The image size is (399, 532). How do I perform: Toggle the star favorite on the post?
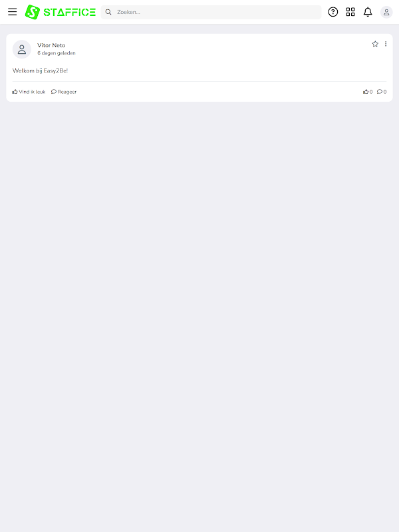[x=375, y=44]
